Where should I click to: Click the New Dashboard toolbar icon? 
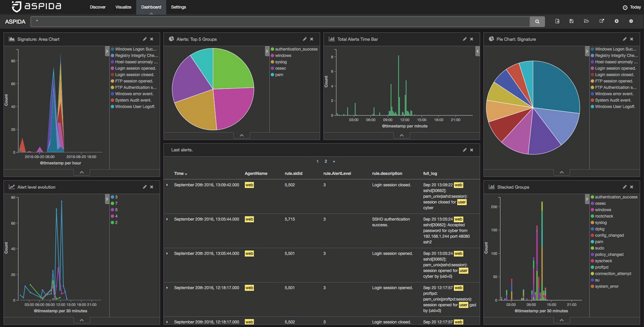(x=557, y=22)
